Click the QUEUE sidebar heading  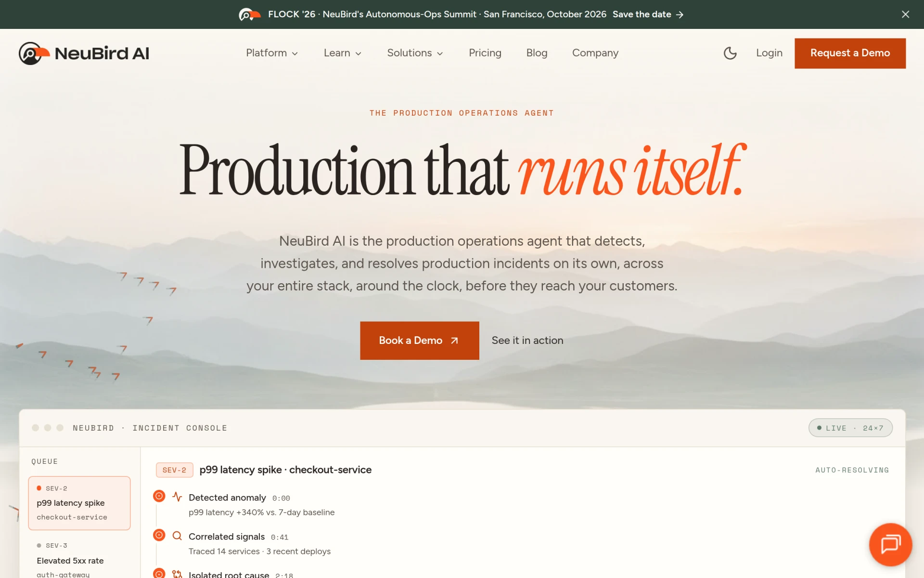[45, 461]
